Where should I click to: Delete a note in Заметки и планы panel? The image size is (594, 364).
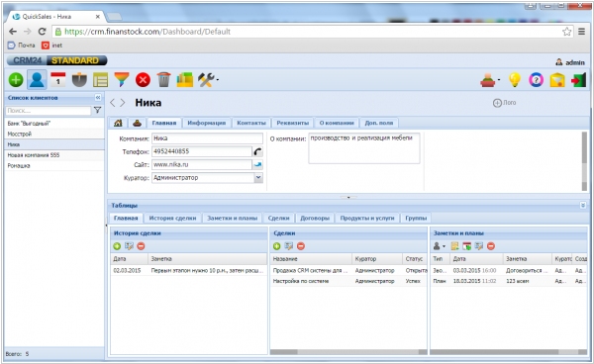[491, 246]
